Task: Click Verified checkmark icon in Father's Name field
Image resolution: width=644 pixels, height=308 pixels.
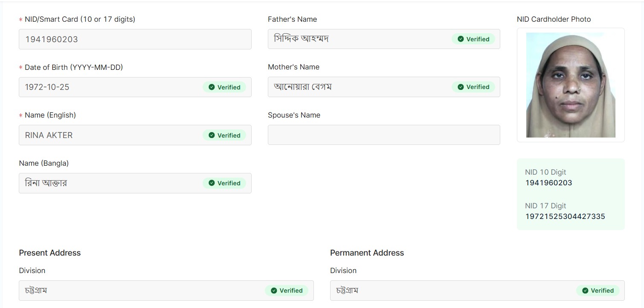Action: pos(461,39)
